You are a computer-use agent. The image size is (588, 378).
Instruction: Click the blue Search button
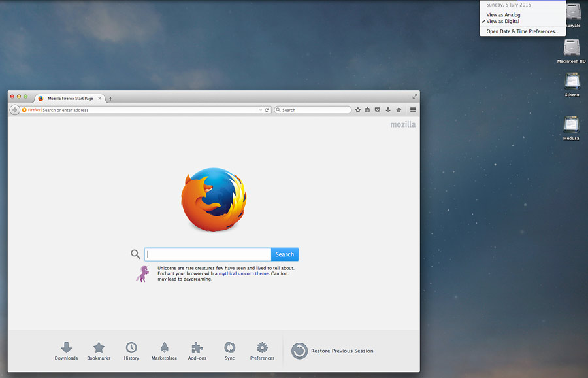coord(285,254)
